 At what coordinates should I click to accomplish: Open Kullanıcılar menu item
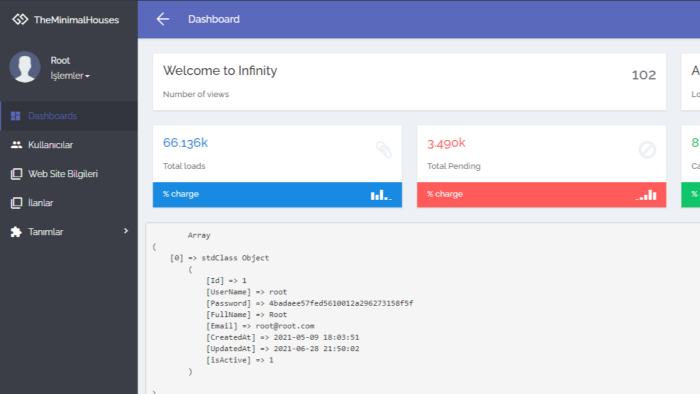pos(69,145)
